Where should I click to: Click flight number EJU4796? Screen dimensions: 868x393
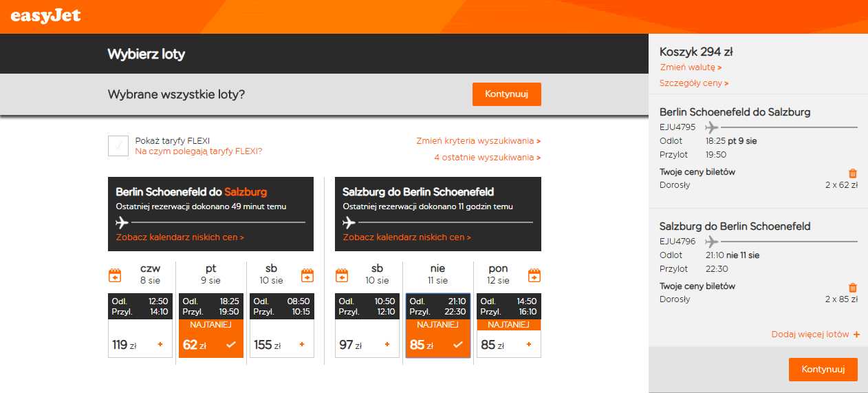677,242
